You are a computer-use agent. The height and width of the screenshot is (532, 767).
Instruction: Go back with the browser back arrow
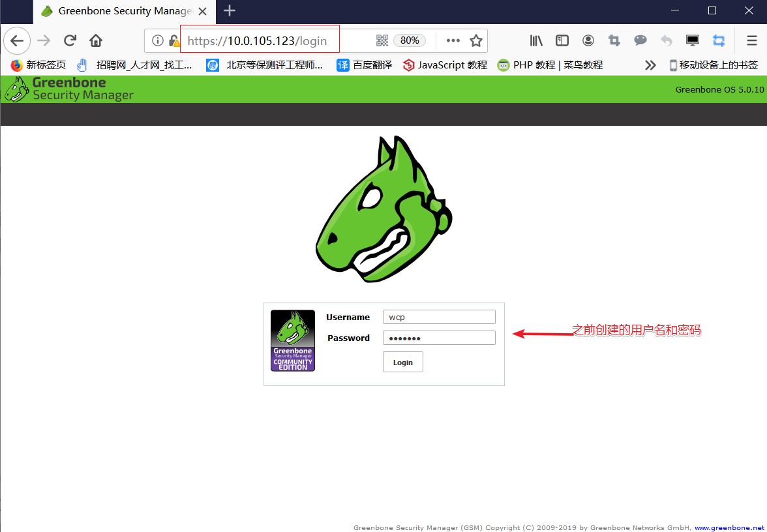17,40
